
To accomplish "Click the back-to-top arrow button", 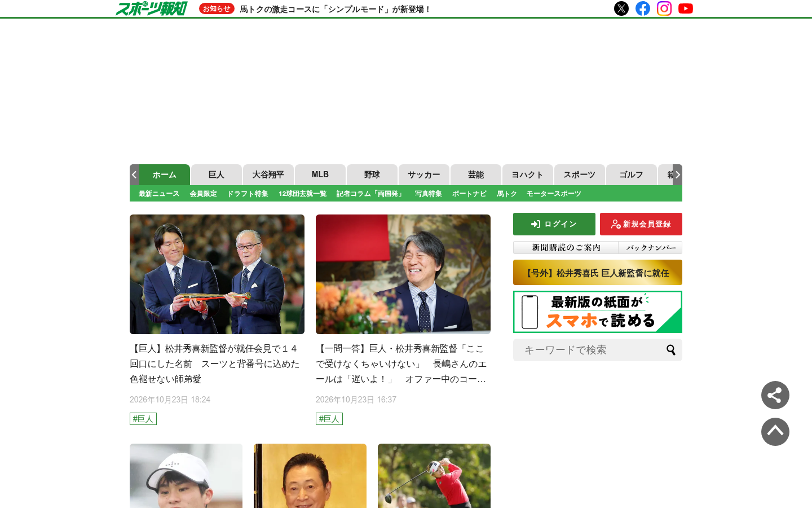I will point(775,432).
